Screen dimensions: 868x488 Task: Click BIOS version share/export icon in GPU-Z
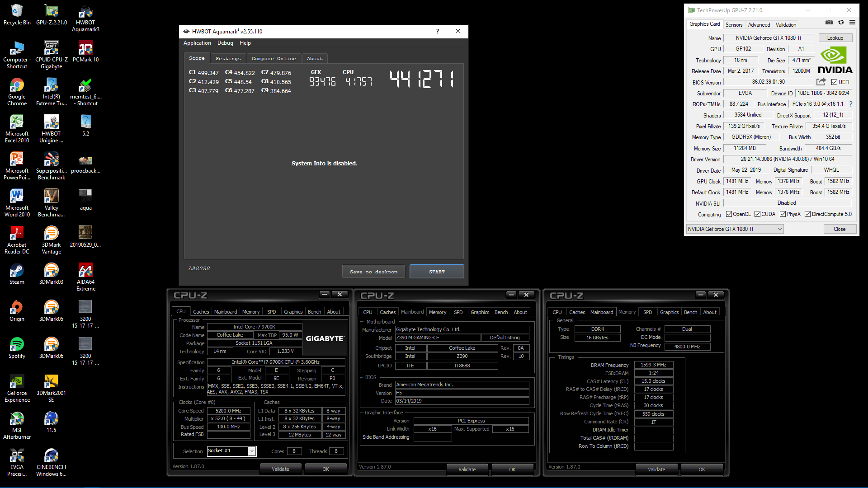tap(821, 82)
